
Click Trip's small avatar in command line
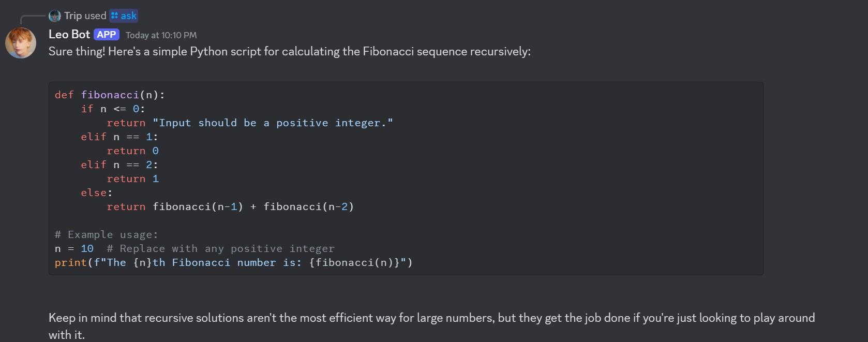[x=54, y=16]
